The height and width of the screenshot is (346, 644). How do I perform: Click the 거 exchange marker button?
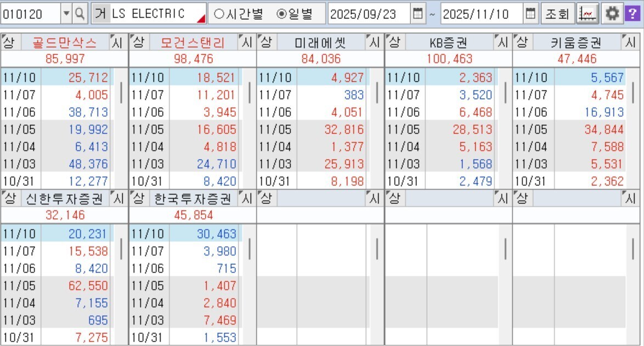coord(100,14)
